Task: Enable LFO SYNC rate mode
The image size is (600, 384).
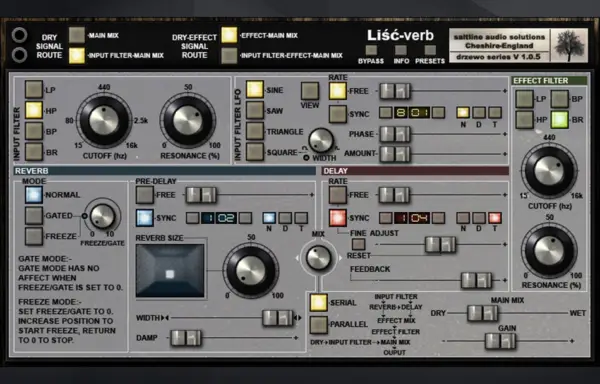Action: click(x=338, y=114)
